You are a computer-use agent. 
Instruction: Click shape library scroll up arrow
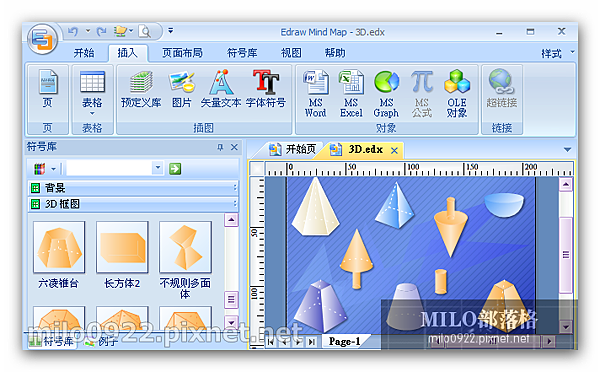point(231,220)
